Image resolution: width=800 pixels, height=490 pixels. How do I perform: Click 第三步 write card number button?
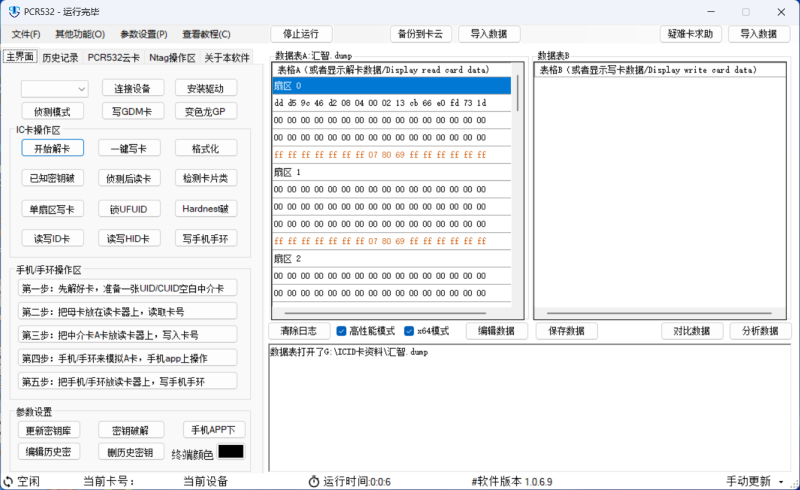[x=128, y=335]
